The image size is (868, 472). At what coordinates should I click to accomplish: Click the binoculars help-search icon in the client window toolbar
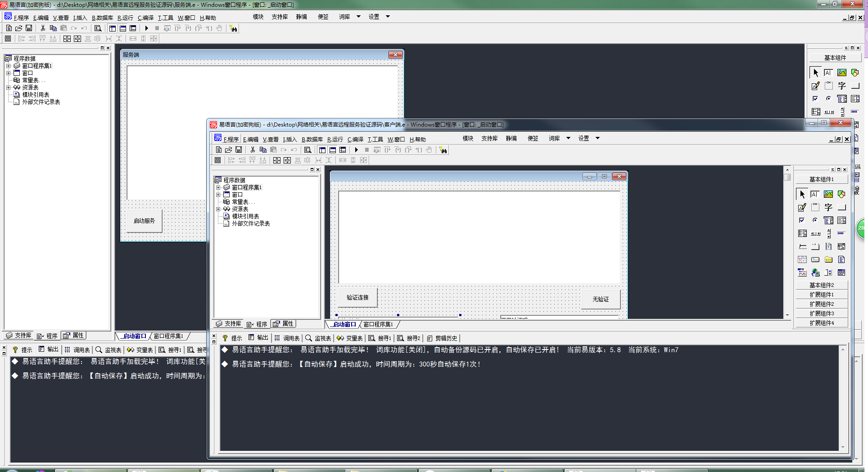443,150
